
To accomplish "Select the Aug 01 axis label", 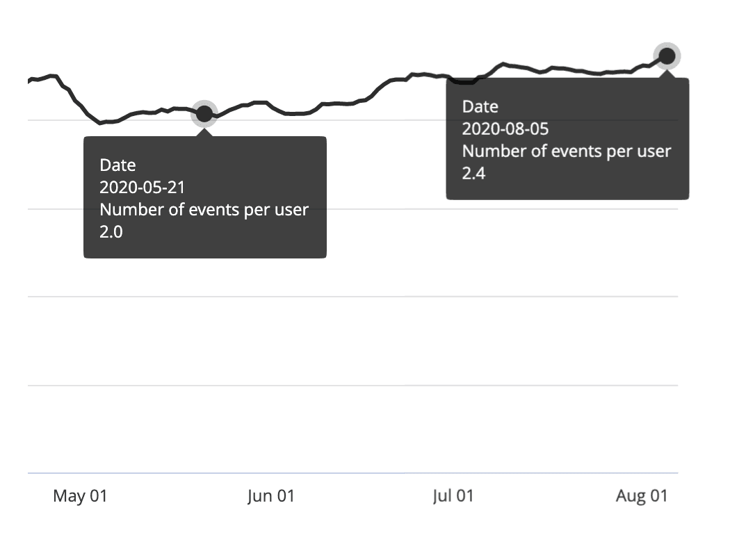I will click(642, 496).
